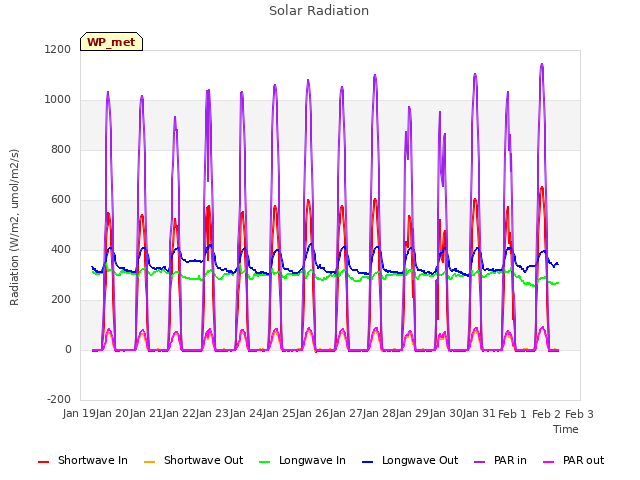Click the 0 y-axis tick label
Image resolution: width=640 pixels, height=480 pixels.
tap(68, 349)
